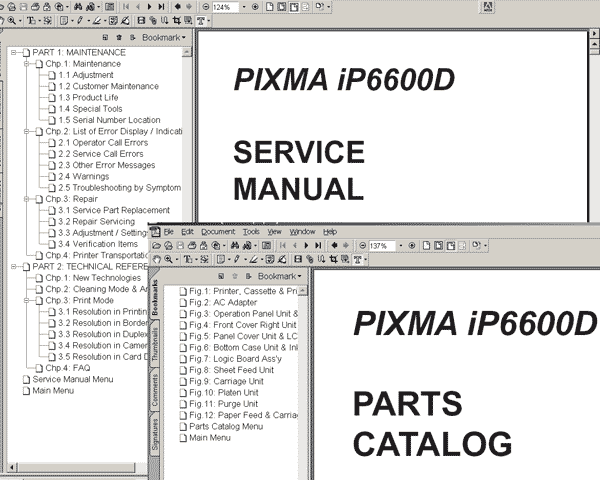Open Window menu in Parts Catalog window

click(x=302, y=232)
